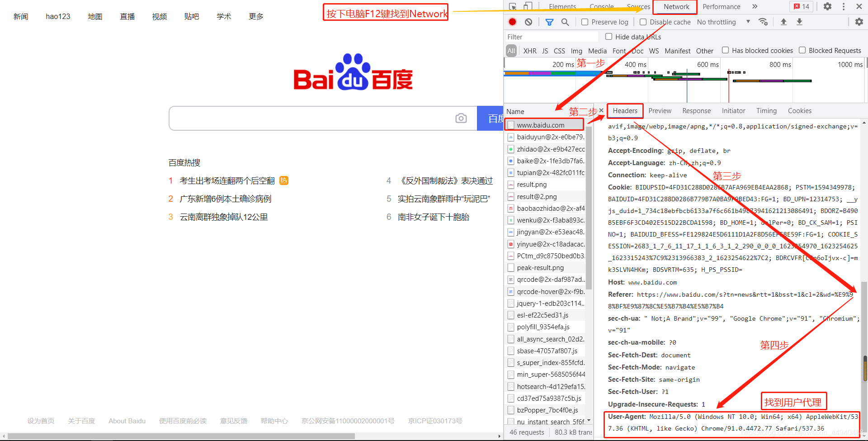
Task: Switch to the Network tab
Action: (676, 7)
